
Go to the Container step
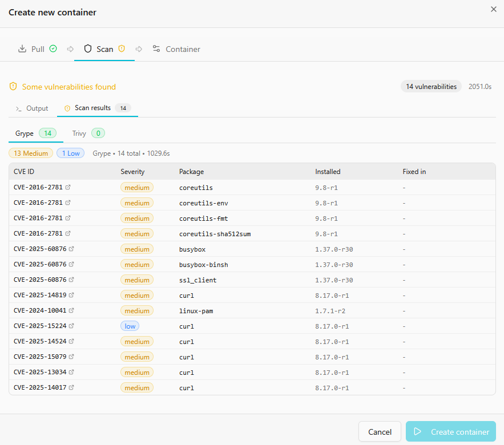click(176, 49)
